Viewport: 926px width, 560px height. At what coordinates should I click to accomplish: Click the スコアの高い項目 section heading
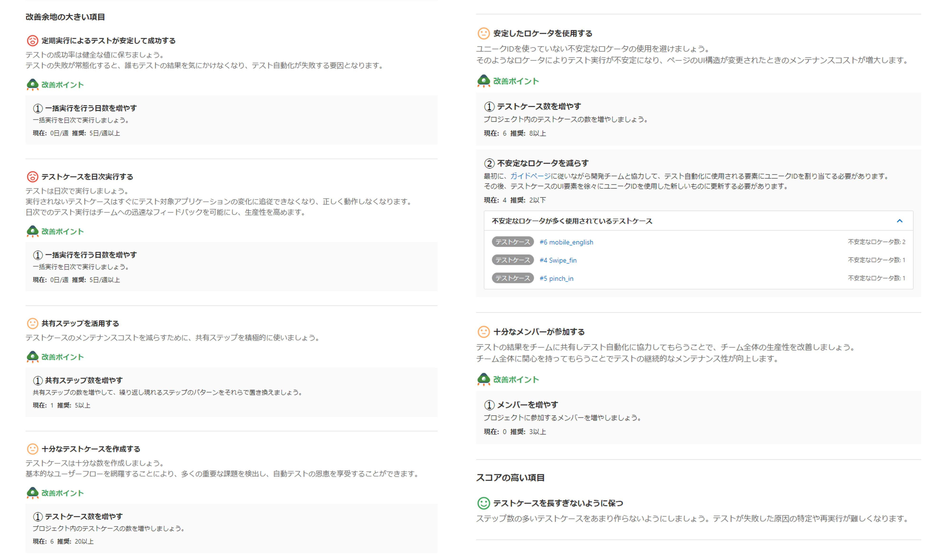coord(510,478)
